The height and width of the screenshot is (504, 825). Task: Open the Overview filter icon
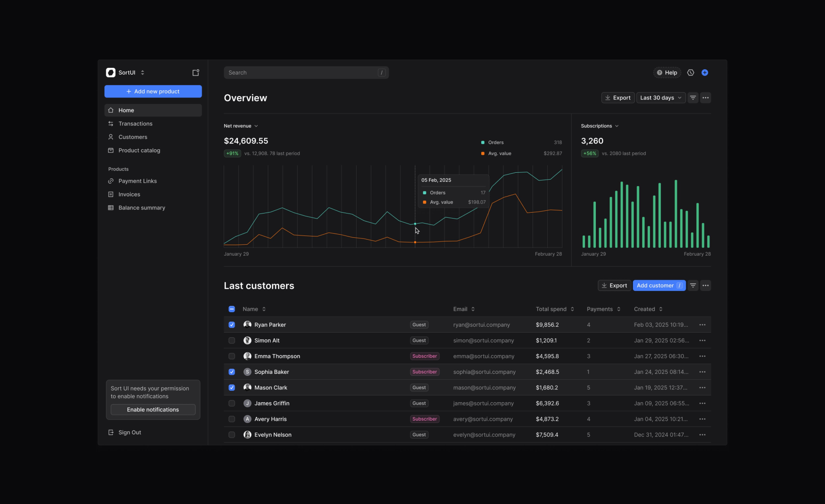click(x=693, y=98)
